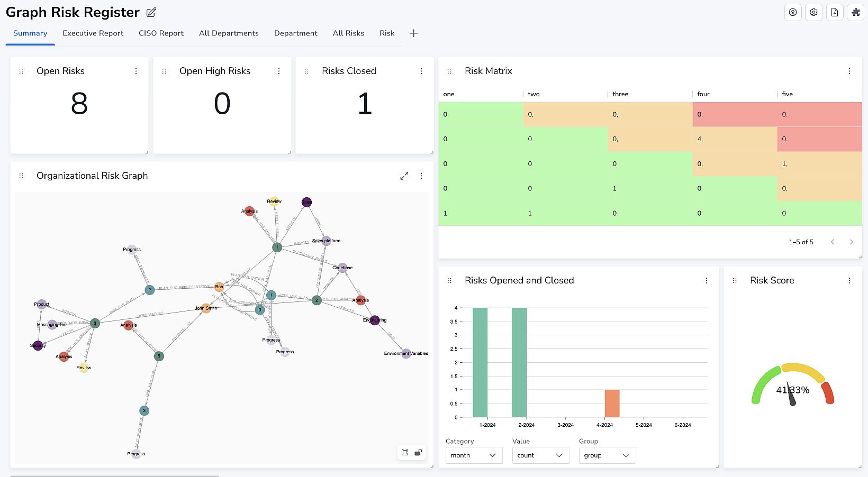Click the Risk Score gauge

(x=793, y=384)
